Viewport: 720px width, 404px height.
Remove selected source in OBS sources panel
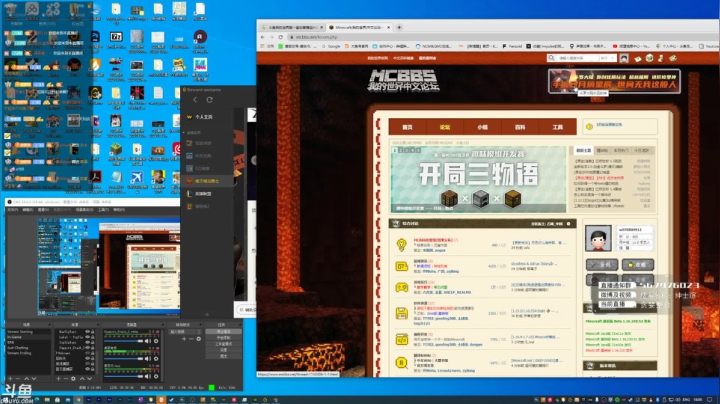pyautogui.click(x=66, y=378)
